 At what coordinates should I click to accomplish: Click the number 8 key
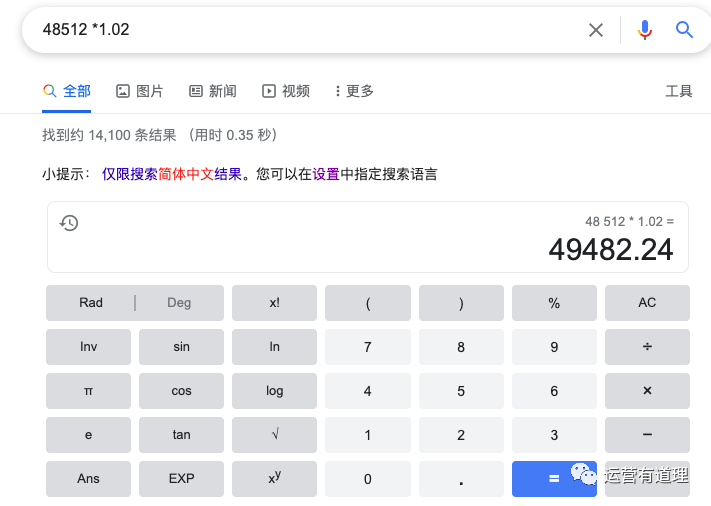coord(461,347)
